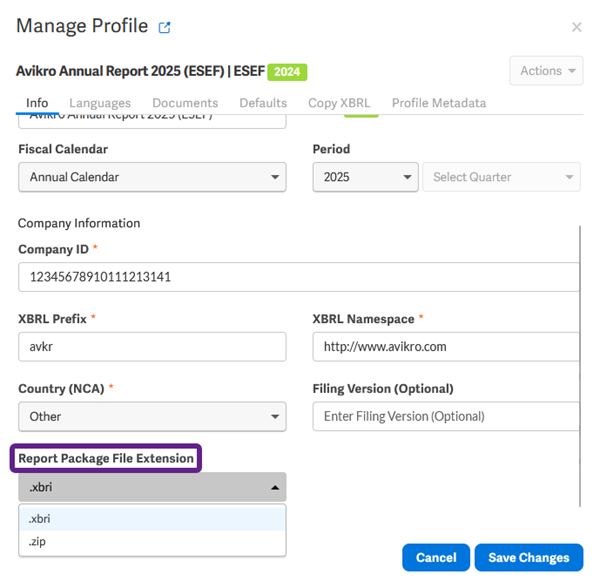Viewport: 600px width, 588px height.
Task: Go to the Defaults tab
Action: click(x=263, y=103)
